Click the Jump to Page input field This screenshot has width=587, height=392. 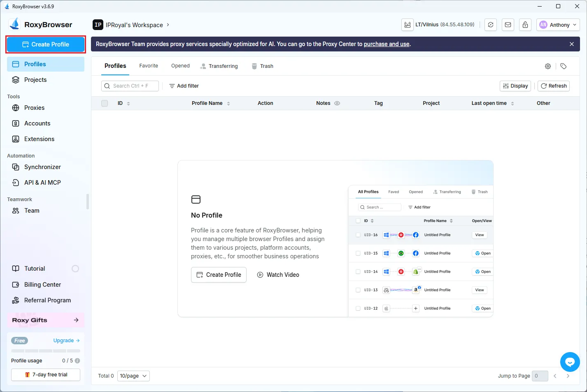[540, 376]
